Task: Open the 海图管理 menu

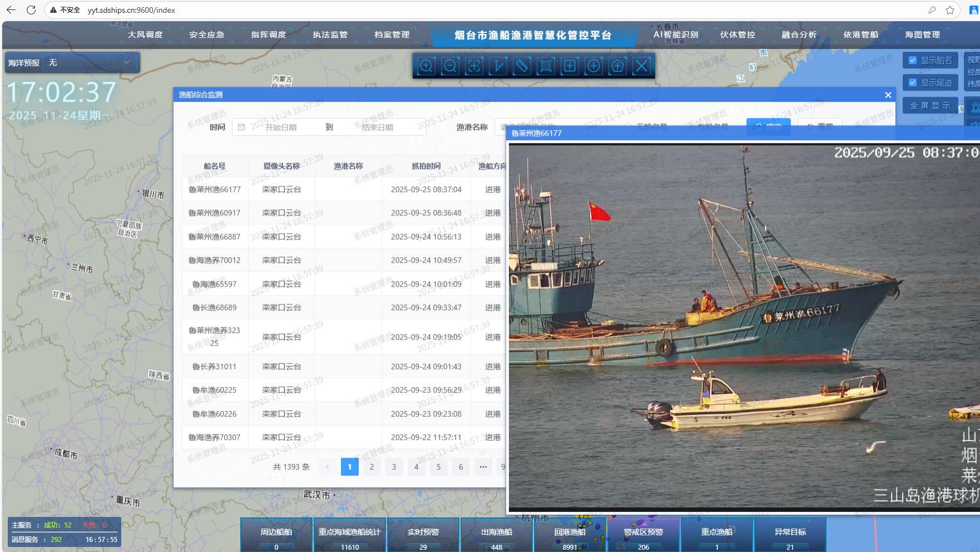Action: (923, 34)
